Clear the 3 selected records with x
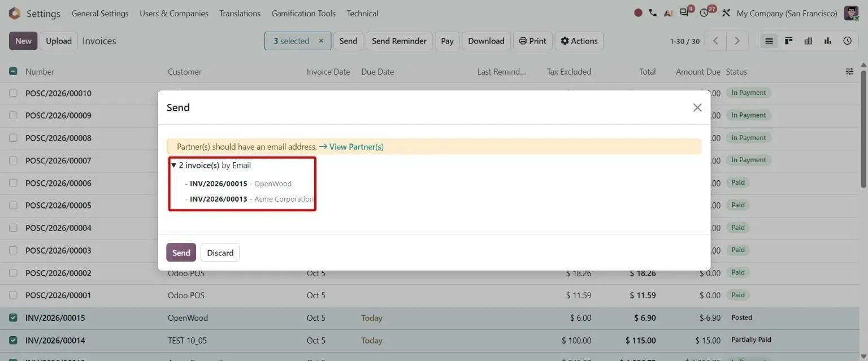 321,41
